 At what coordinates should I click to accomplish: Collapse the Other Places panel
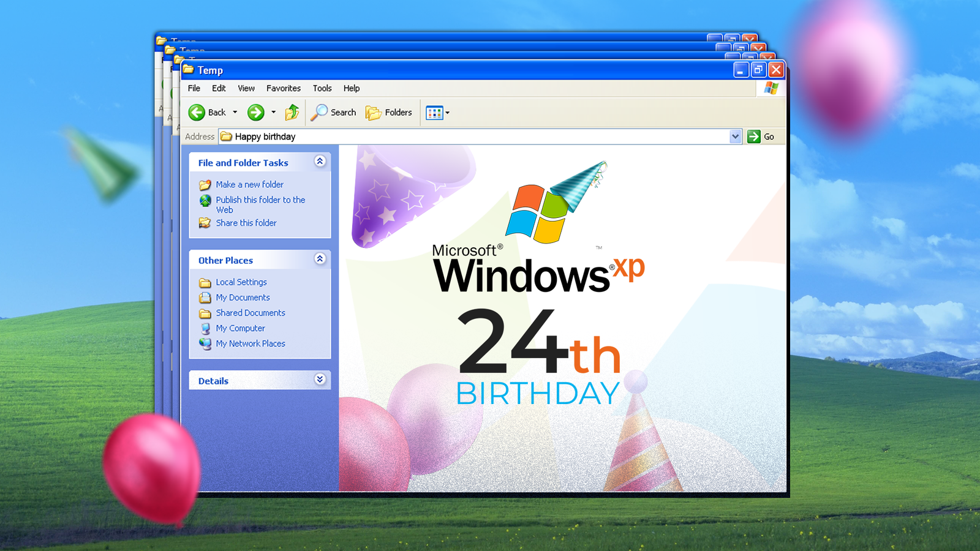pos(320,259)
